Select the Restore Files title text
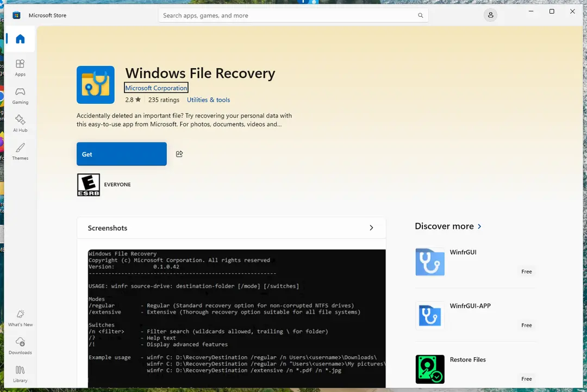 [x=467, y=359]
